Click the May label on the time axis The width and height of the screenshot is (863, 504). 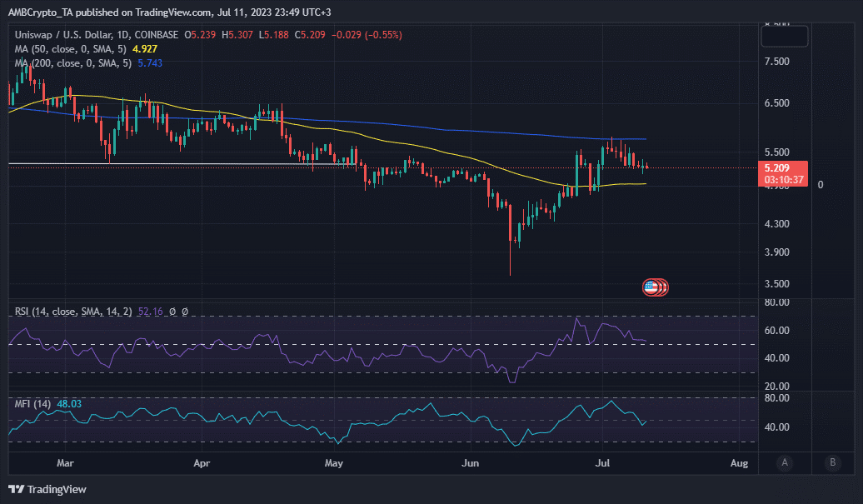point(333,463)
